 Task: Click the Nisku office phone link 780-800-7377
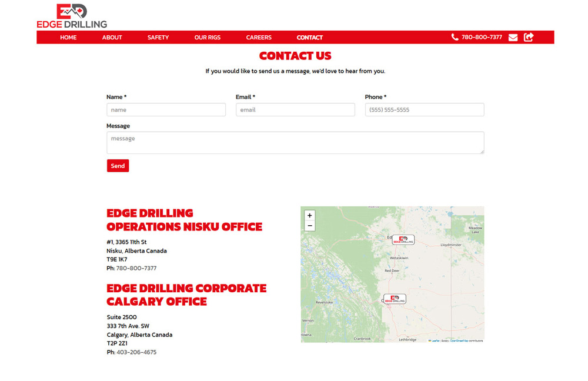click(x=136, y=268)
